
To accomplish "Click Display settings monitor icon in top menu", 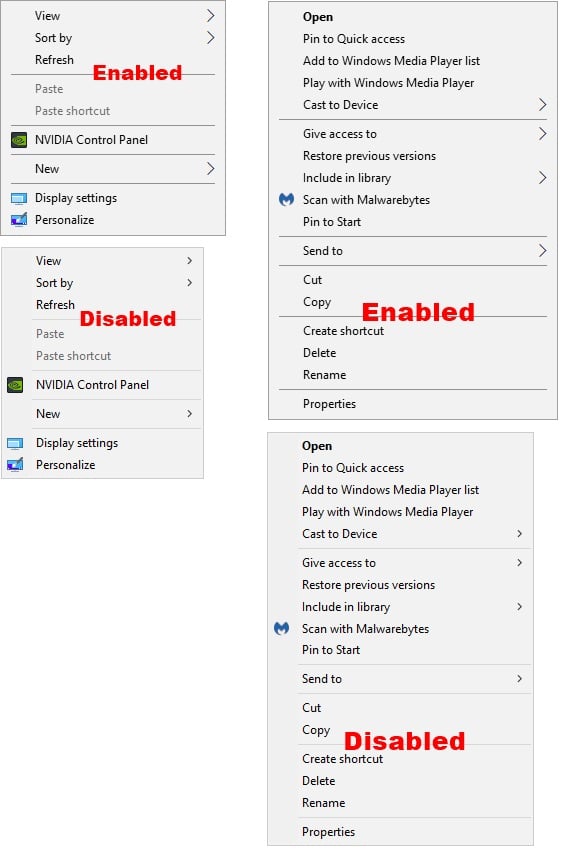I will (x=19, y=199).
